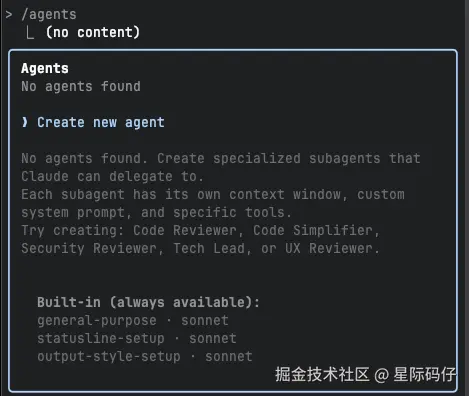Select the statusline-setup built-in agent

(x=101, y=339)
